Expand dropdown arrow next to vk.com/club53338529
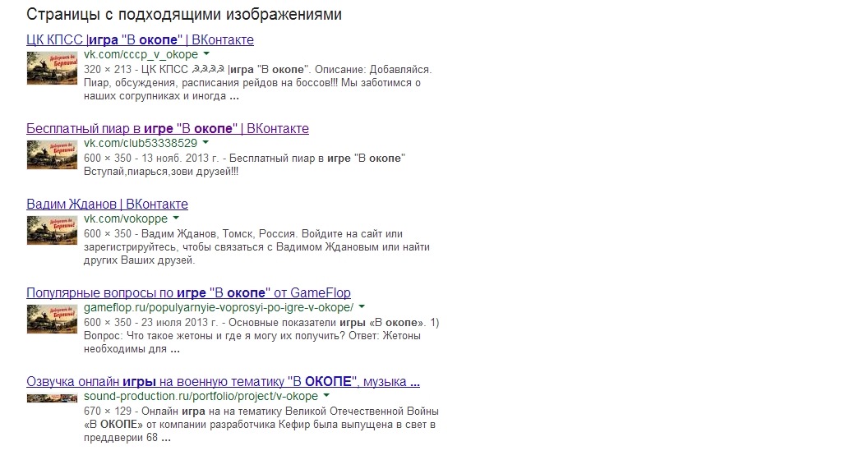Viewport: 868px width, 460px height. click(x=205, y=143)
